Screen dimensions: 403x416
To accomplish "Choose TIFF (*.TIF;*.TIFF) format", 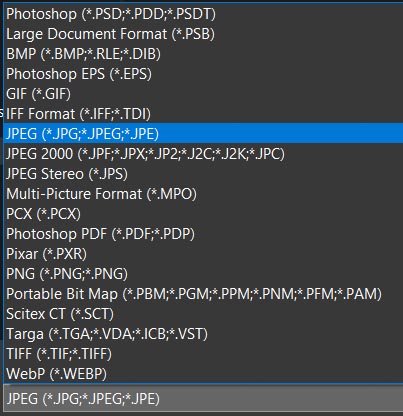I will pyautogui.click(x=203, y=354).
